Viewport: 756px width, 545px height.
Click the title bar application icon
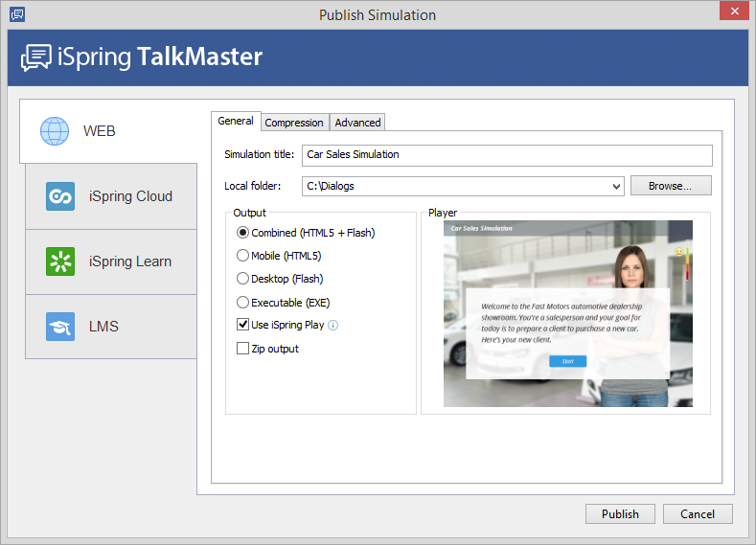pos(17,14)
